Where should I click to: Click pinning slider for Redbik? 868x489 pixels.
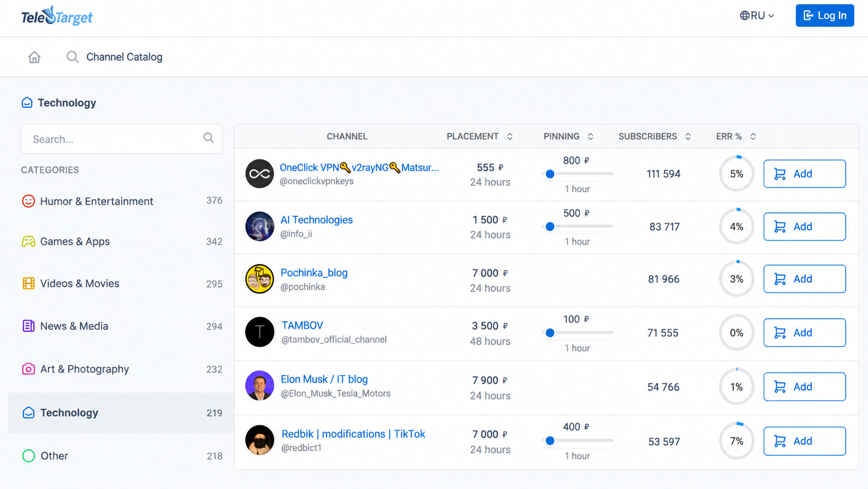pos(577,441)
